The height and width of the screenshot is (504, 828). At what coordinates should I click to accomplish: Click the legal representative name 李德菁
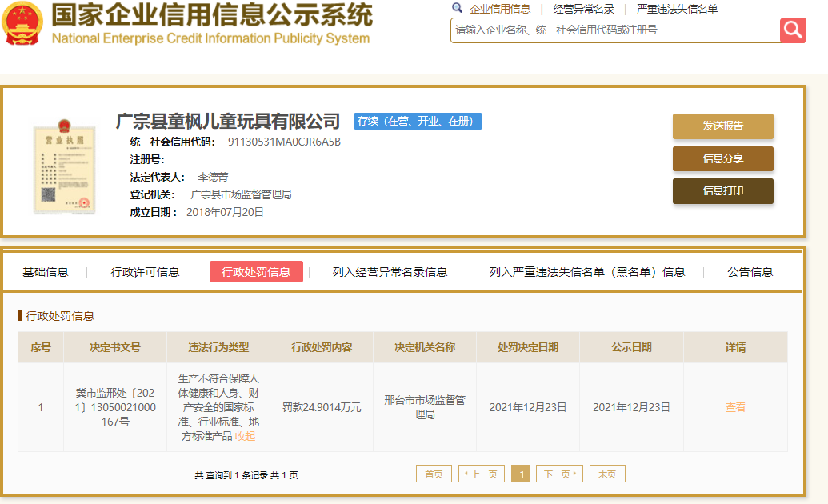(x=213, y=177)
